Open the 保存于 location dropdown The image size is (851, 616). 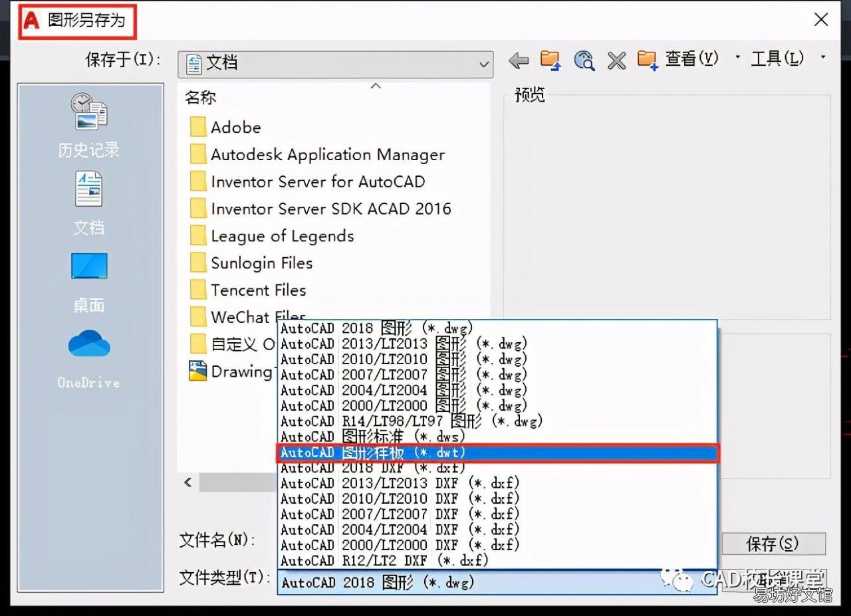click(x=336, y=64)
